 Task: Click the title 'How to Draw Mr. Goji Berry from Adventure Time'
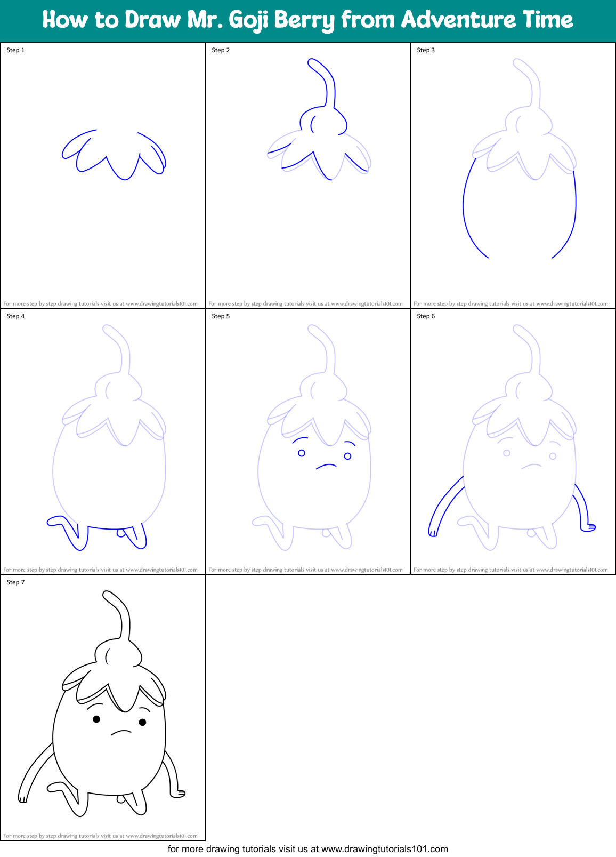pyautogui.click(x=307, y=20)
